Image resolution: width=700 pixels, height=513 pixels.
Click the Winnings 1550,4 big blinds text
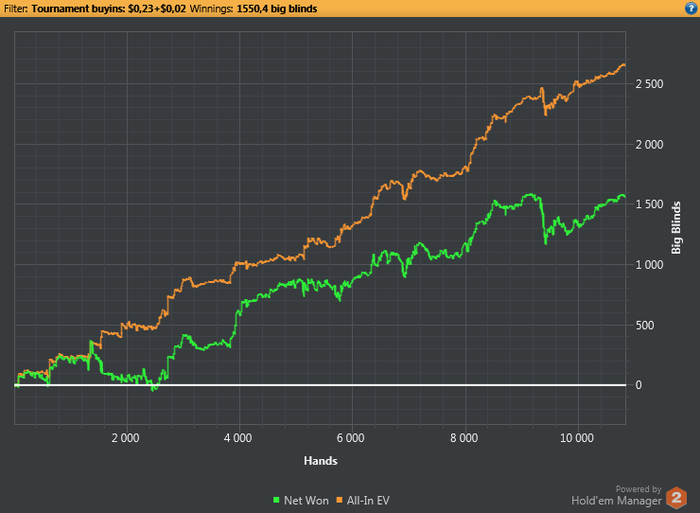(253, 8)
